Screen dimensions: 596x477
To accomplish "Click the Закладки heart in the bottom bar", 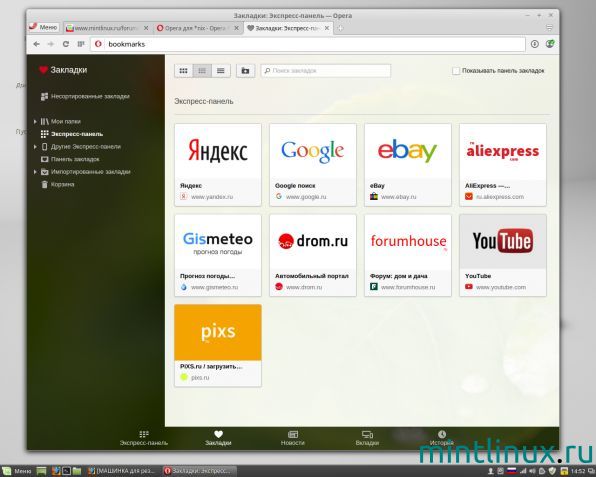I will tap(218, 438).
